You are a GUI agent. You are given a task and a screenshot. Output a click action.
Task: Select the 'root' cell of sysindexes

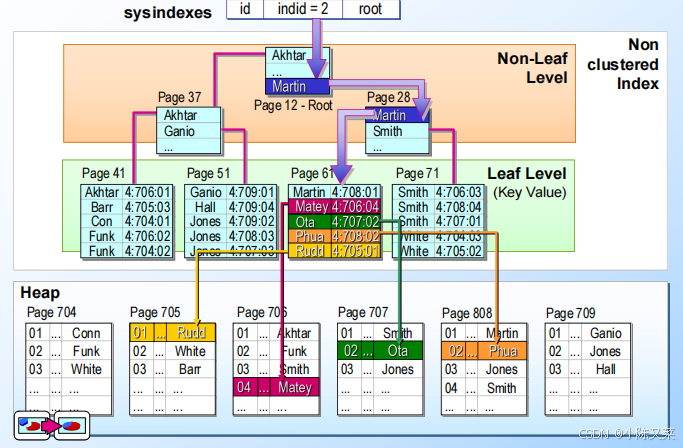(371, 9)
